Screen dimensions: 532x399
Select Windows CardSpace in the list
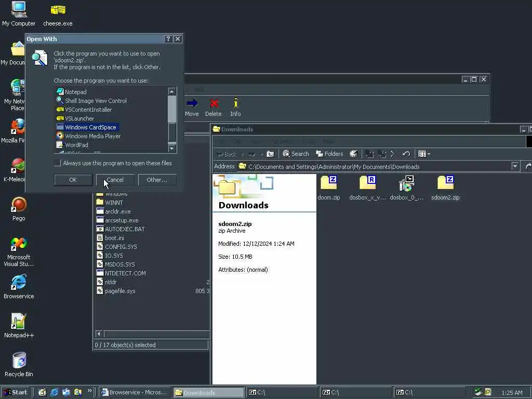point(87,127)
